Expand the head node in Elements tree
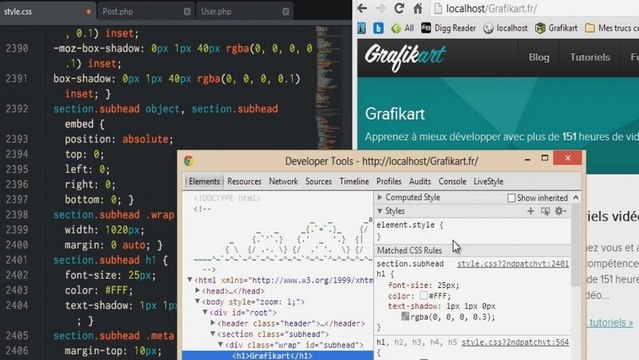639x360 pixels. [x=198, y=291]
